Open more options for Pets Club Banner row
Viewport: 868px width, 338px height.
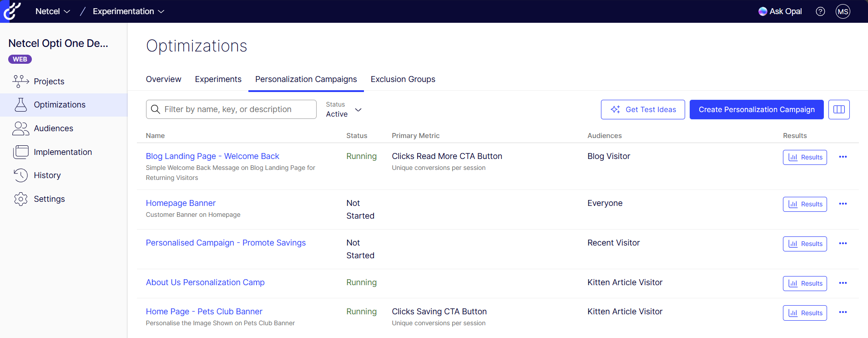843,312
